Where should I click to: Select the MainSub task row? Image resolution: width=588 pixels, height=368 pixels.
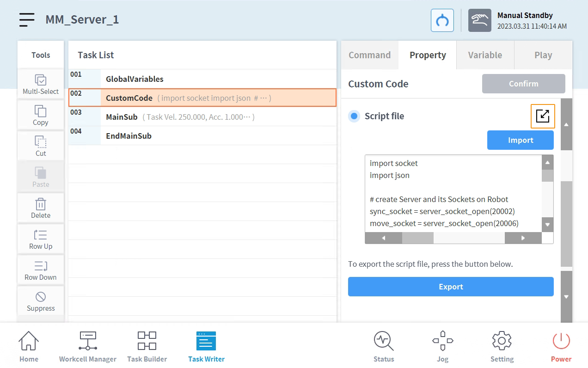(202, 117)
